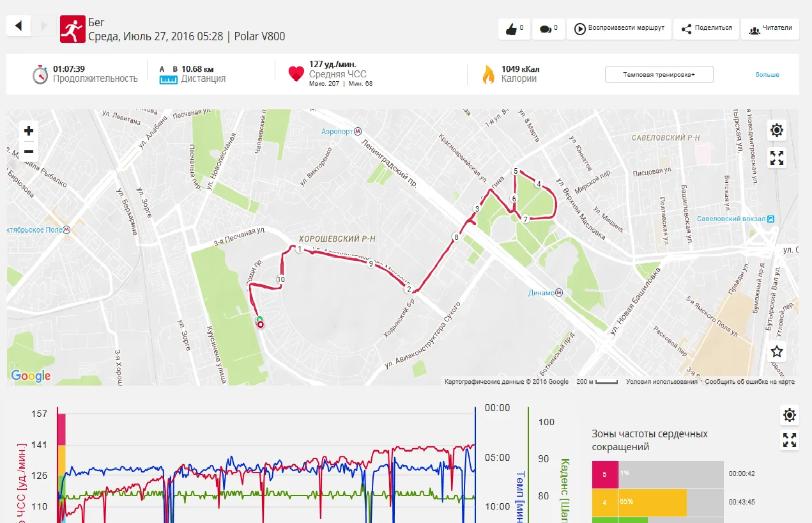Click the 00:43:45 zone time
Image resolution: width=812 pixels, height=523 pixels.
coord(741,503)
